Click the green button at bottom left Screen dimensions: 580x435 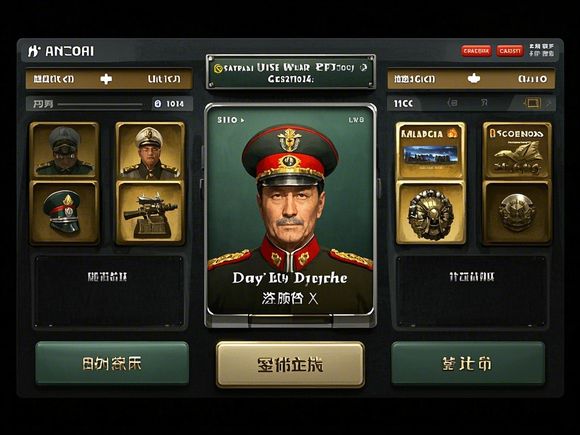point(112,364)
